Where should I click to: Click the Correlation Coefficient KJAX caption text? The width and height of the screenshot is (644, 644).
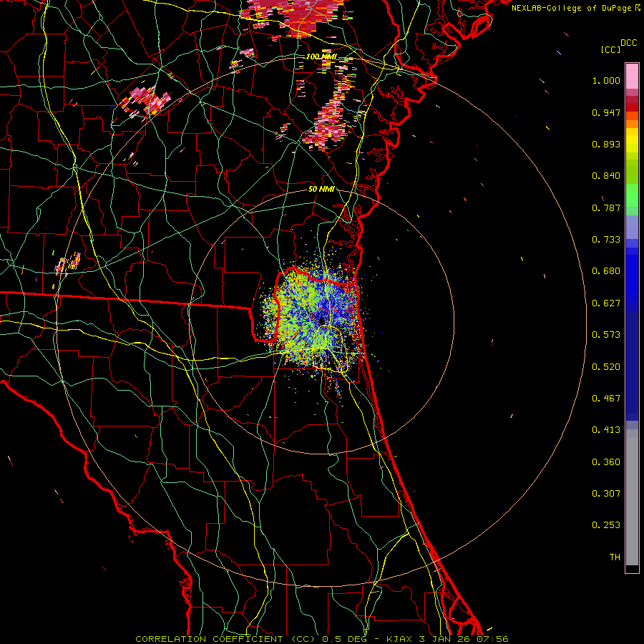(x=322, y=639)
